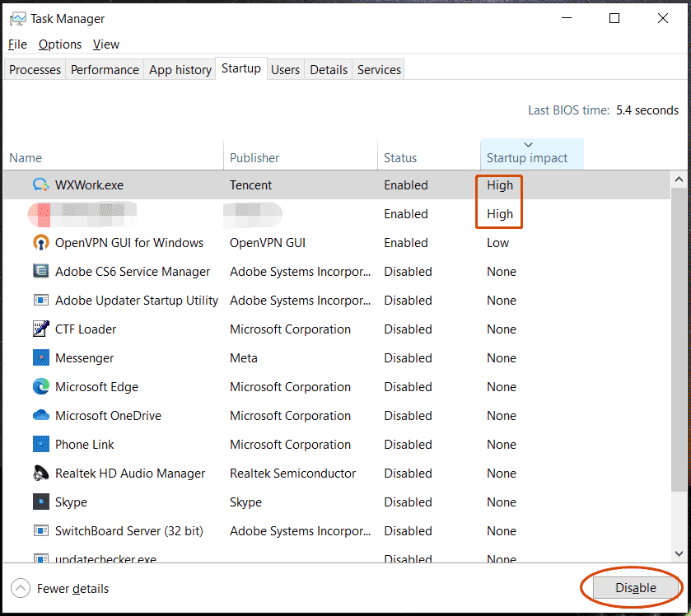Switch to the Services tab
This screenshot has width=691, height=616.
[379, 70]
